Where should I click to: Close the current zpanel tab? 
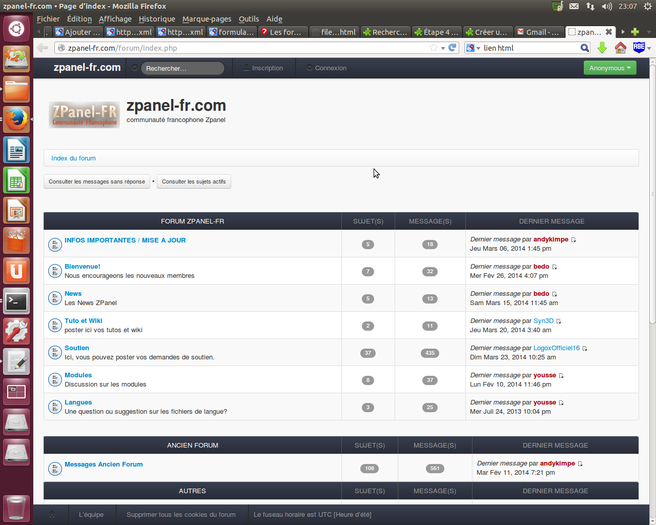pyautogui.click(x=609, y=32)
